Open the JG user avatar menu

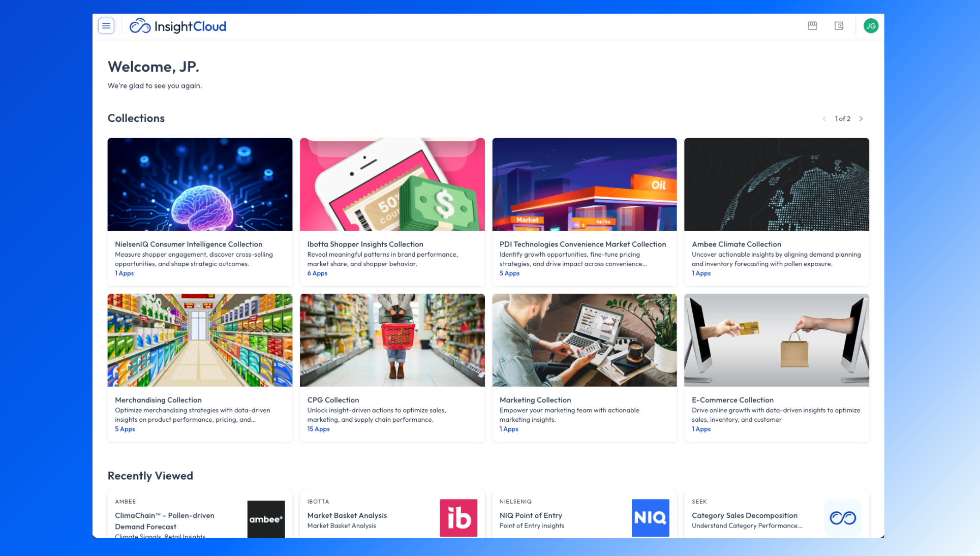pyautogui.click(x=871, y=26)
